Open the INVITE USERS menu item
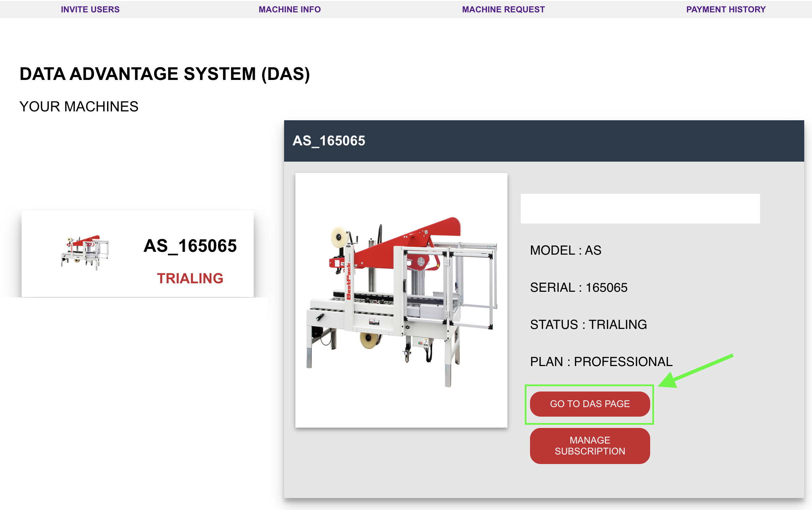812x510 pixels. (x=90, y=9)
